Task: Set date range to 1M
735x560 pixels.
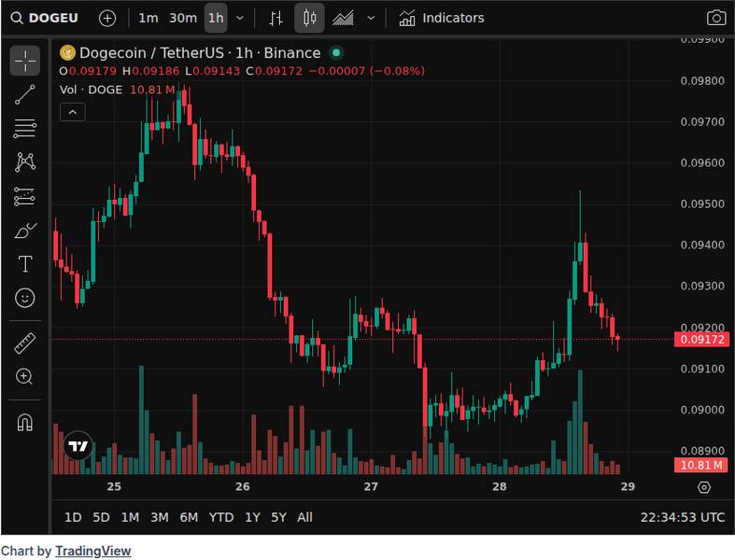Action: [131, 517]
